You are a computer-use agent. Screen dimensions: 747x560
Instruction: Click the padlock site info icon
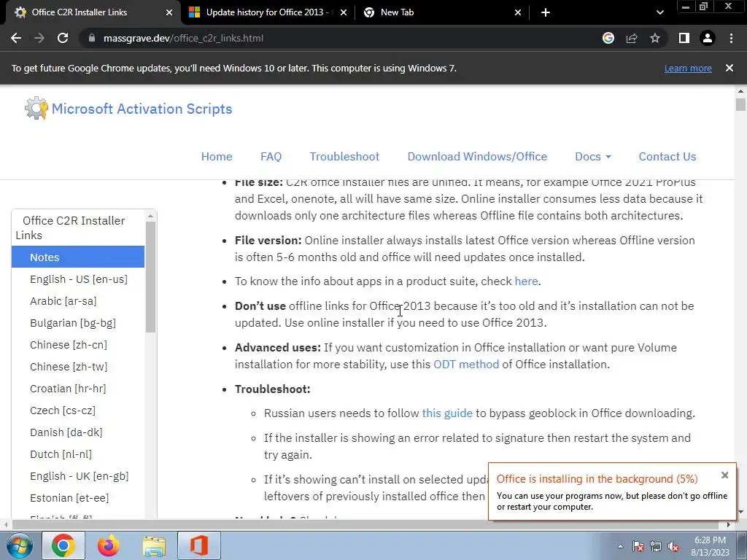click(92, 38)
